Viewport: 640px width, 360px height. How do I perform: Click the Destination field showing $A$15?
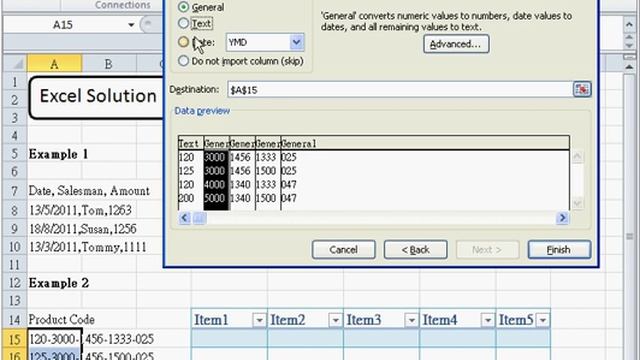[400, 90]
